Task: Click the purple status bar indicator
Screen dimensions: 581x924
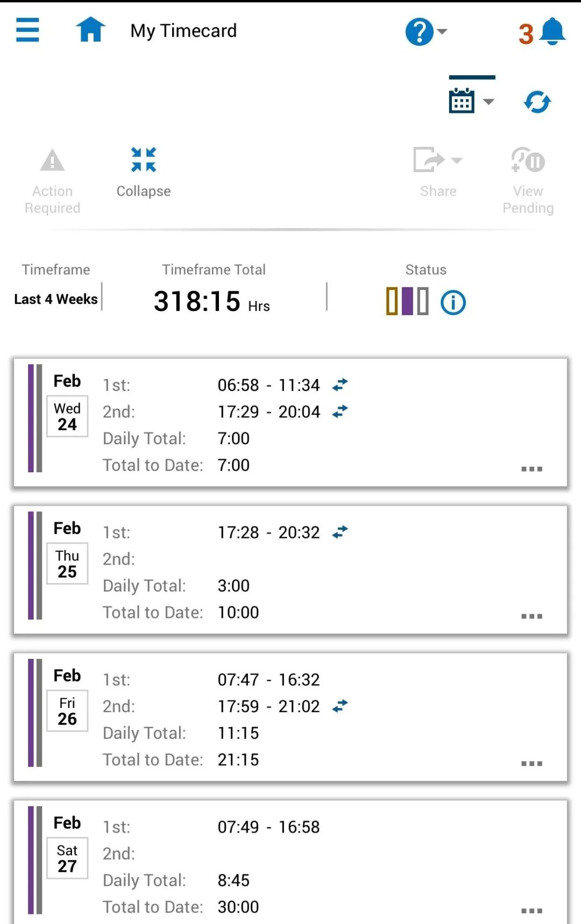Action: click(407, 301)
